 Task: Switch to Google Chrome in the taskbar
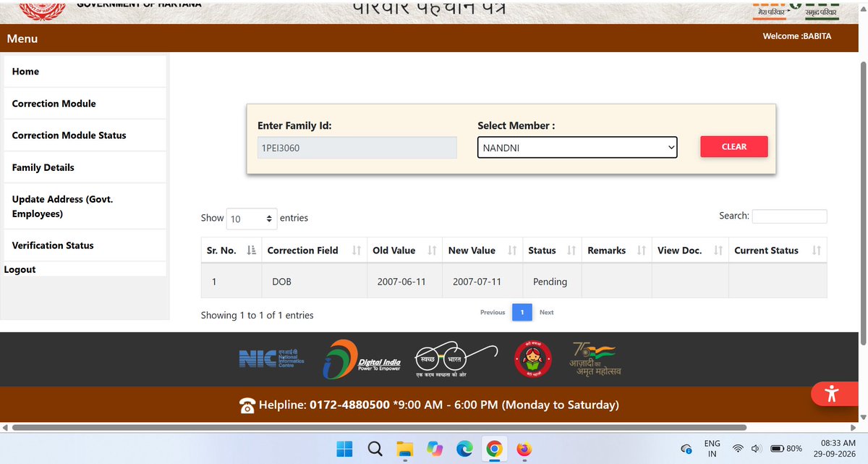[x=494, y=450]
